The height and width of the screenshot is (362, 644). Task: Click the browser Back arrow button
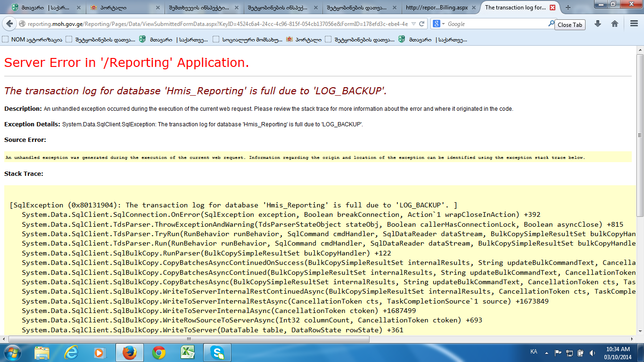[x=9, y=24]
